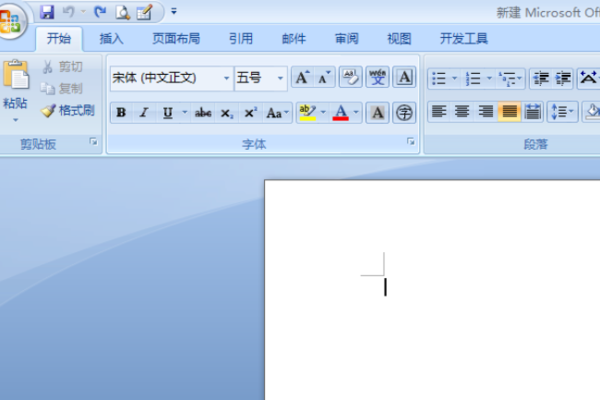Center the text
Image resolution: width=600 pixels, height=400 pixels.
click(462, 112)
